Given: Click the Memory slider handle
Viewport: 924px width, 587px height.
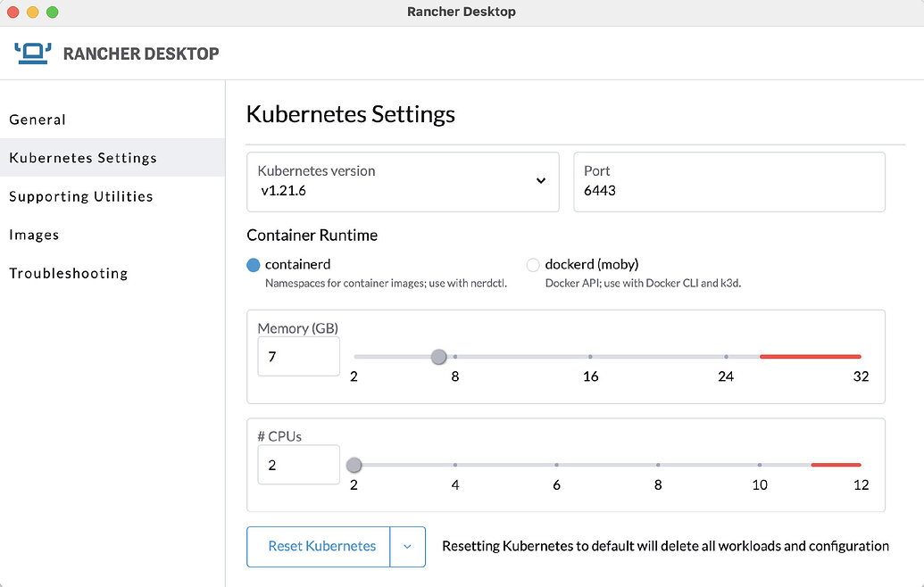Looking at the screenshot, I should tap(438, 357).
